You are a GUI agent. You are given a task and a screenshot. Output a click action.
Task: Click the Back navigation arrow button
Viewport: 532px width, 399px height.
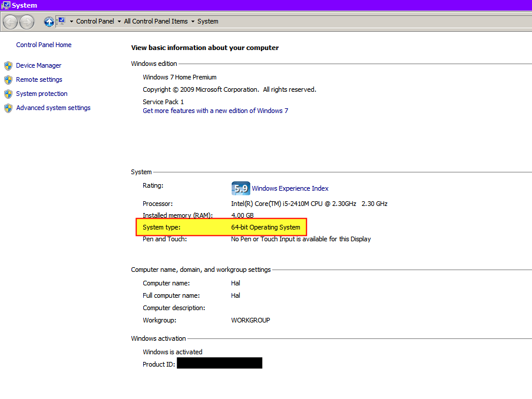10,22
